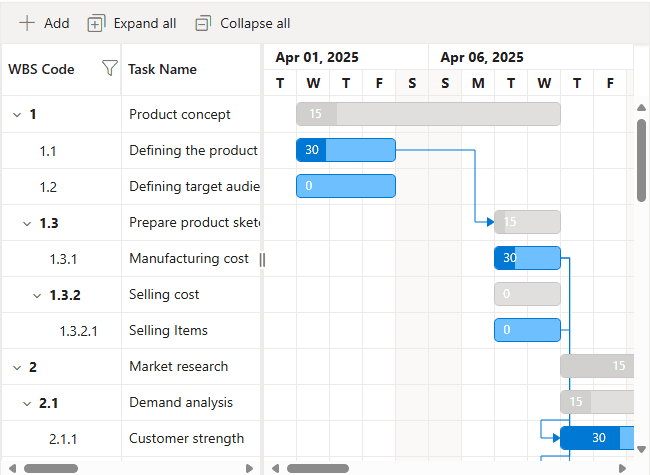Open the WBS Code filter icon
The height and width of the screenshot is (475, 650).
110,68
